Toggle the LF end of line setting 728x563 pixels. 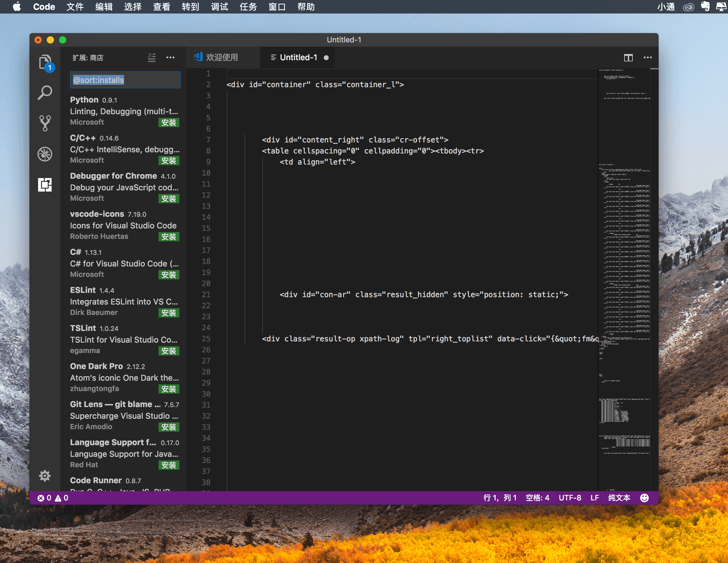click(x=594, y=498)
